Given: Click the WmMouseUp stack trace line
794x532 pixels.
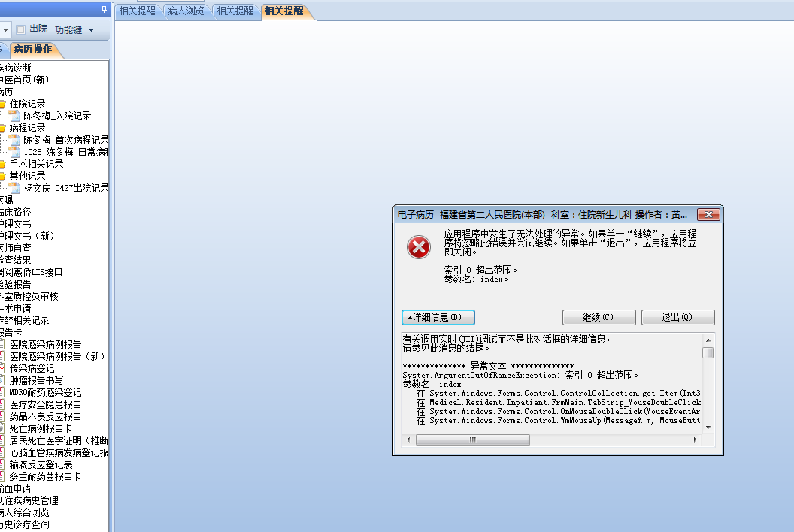Looking at the screenshot, I should (x=559, y=421).
